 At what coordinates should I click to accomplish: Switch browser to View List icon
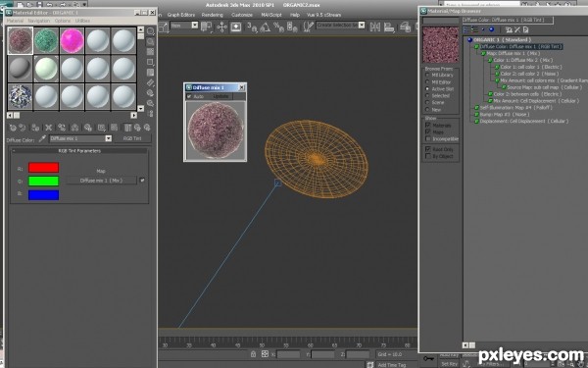tap(466, 29)
